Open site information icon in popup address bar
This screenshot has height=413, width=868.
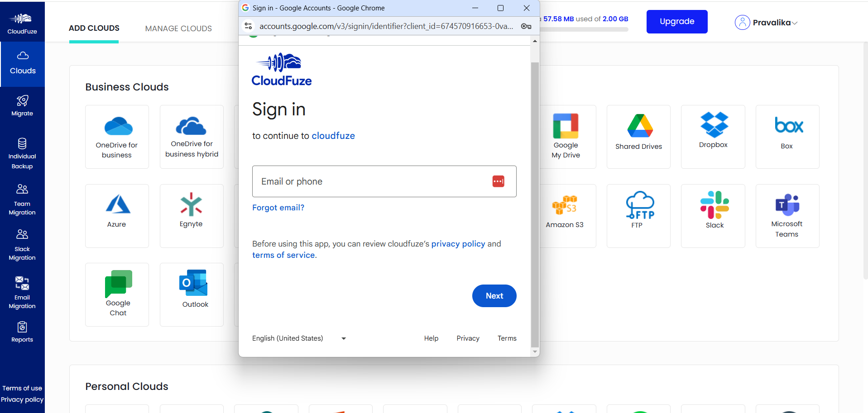(x=248, y=26)
